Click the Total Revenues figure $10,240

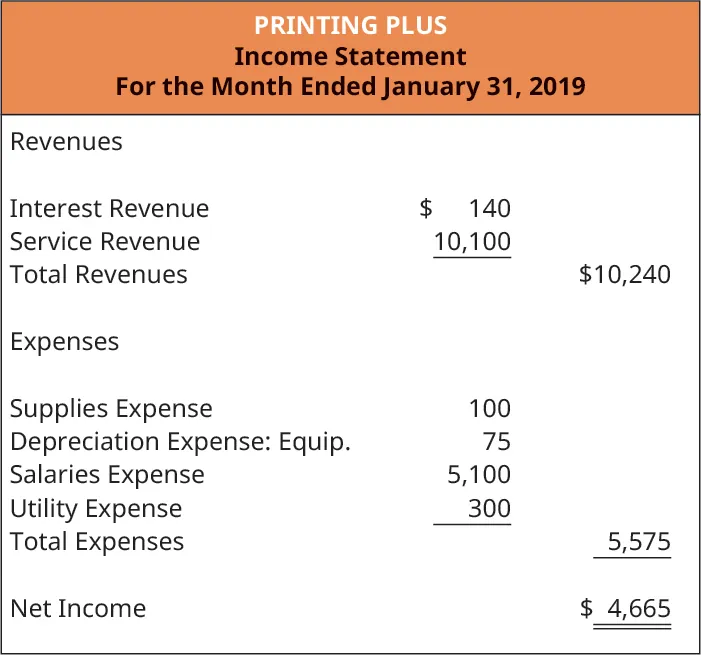(x=624, y=275)
